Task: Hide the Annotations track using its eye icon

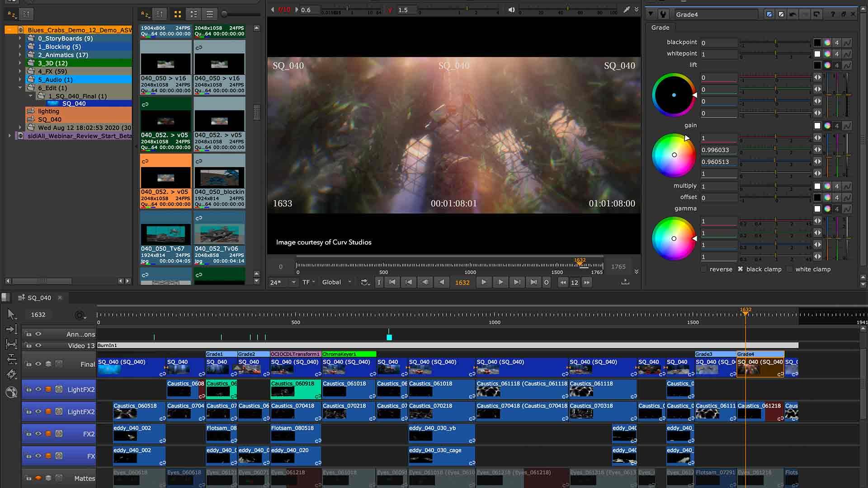Action: coord(38,334)
